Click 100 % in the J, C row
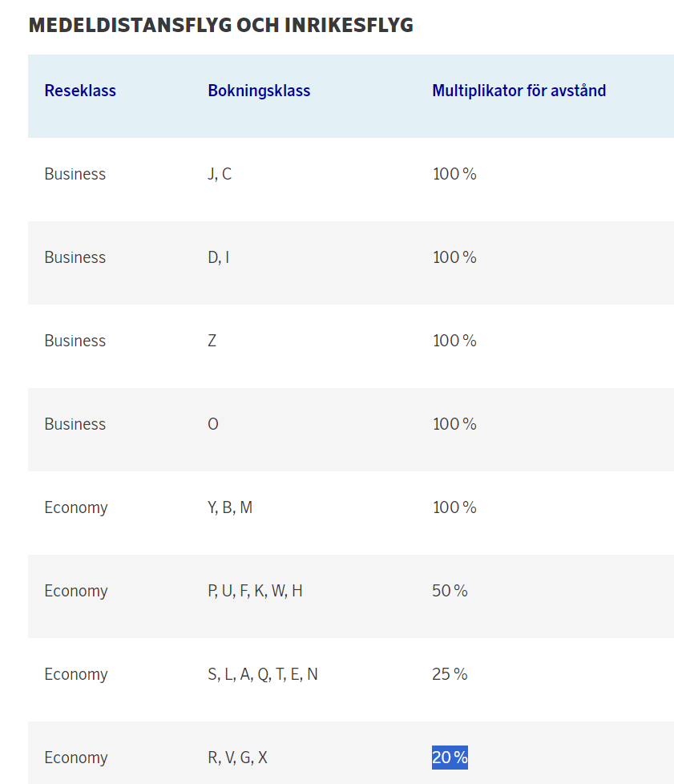This screenshot has height=784, width=674. click(454, 174)
